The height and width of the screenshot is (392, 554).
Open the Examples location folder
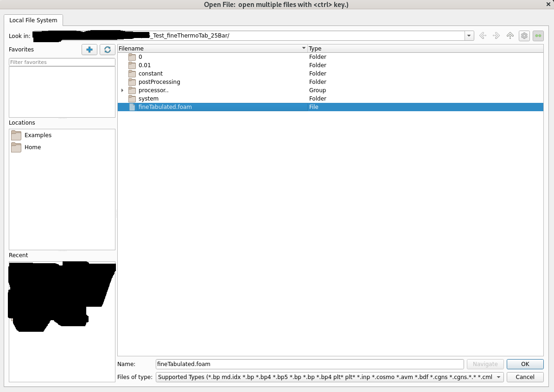click(38, 135)
